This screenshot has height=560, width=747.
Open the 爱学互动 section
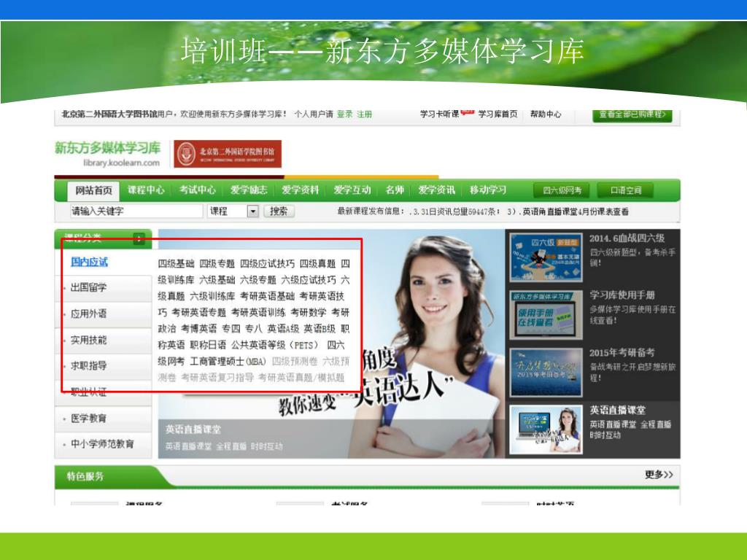352,190
